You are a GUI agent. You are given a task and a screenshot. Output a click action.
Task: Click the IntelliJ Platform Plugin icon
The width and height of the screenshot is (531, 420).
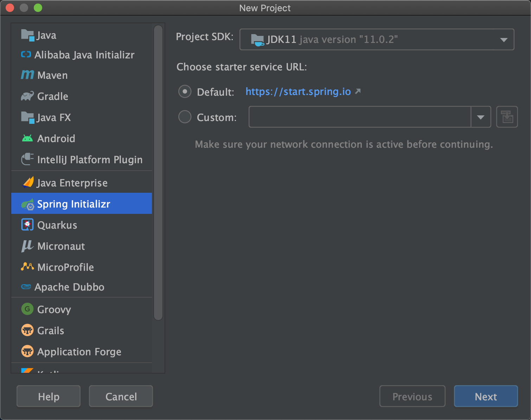click(27, 159)
